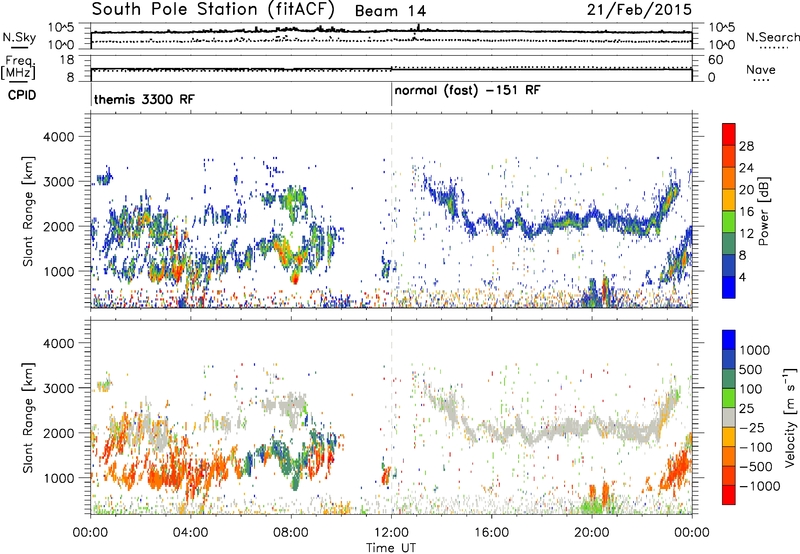Viewport: 800px width, 554px height.
Task: Click the '500' value on Velocity colorbar
Action: 751,370
